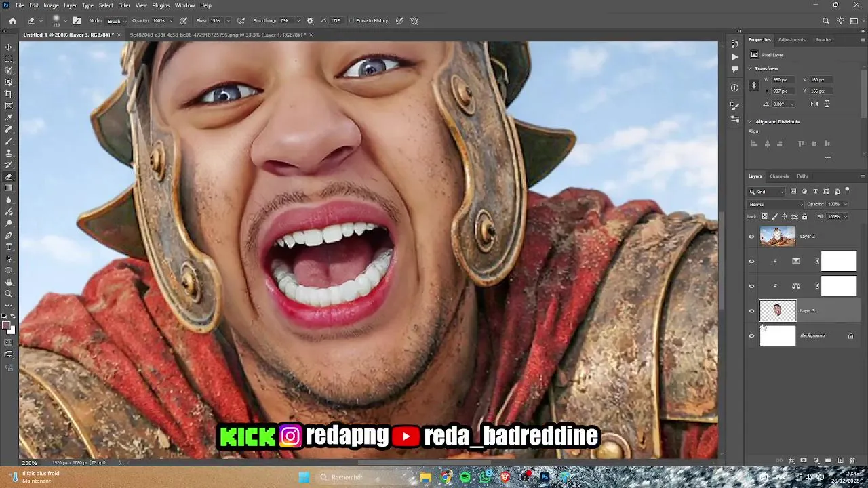This screenshot has height=488, width=868.
Task: Open the brush preset picker arrow
Action: click(x=65, y=21)
